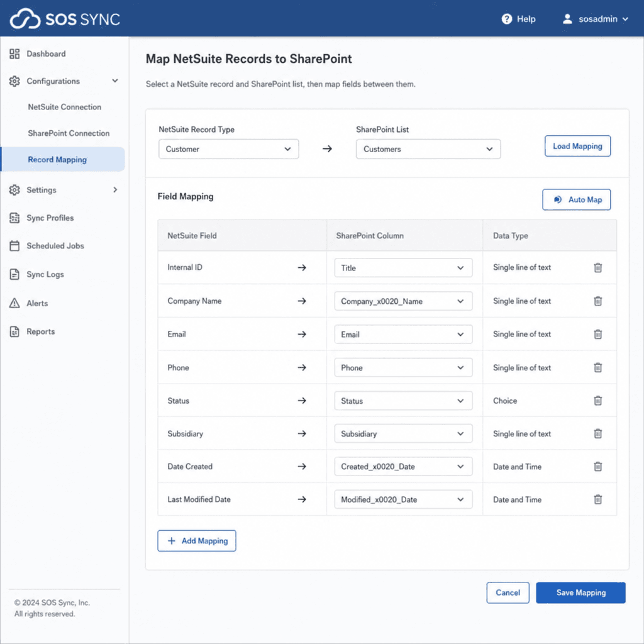Screen dimensions: 644x644
Task: Delete the Email mapping row
Action: tap(597, 335)
